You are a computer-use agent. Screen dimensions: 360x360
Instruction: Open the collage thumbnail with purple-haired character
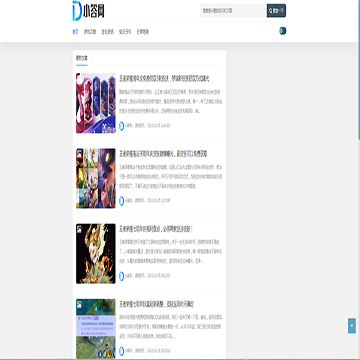[x=96, y=178]
